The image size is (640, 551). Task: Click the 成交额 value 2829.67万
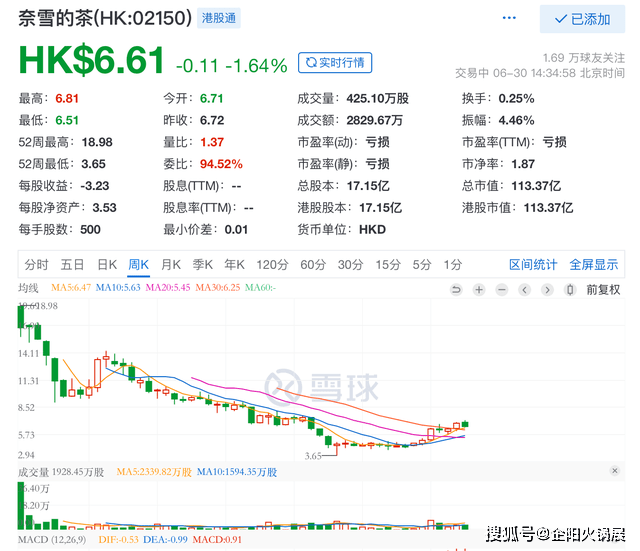(375, 120)
